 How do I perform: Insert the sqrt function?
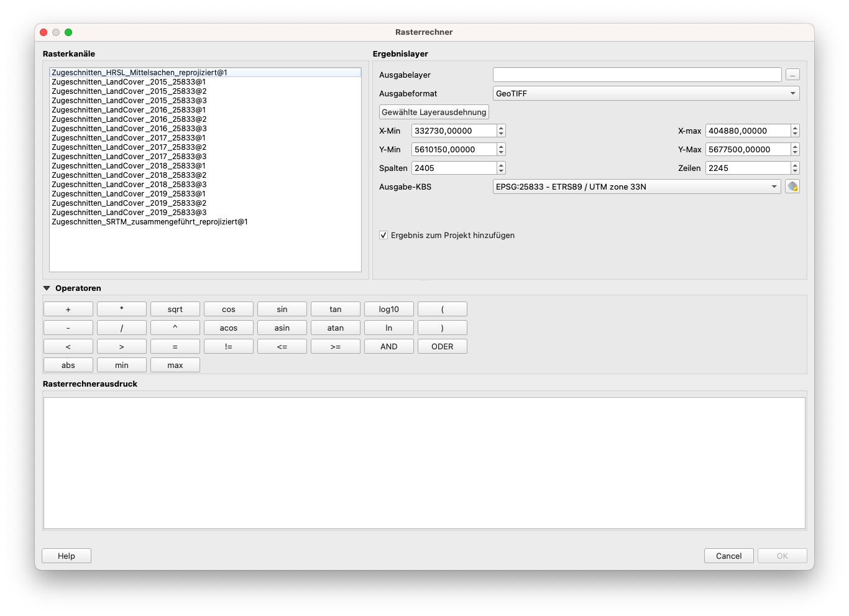(175, 309)
